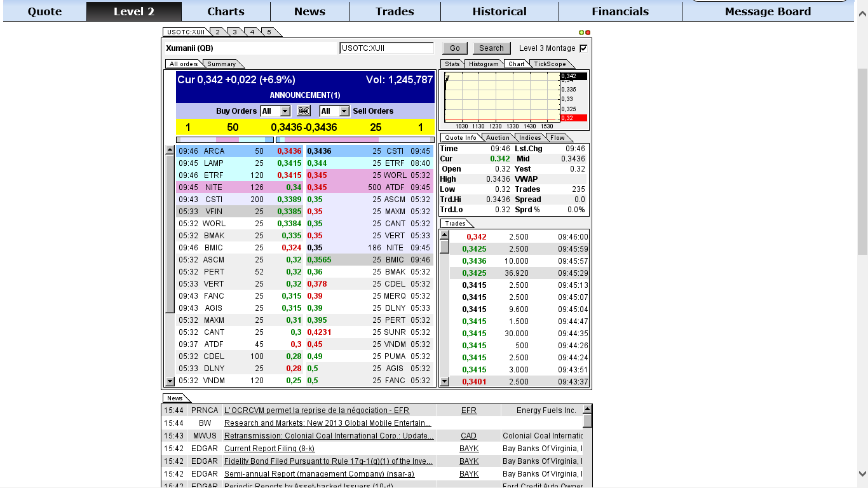
Task: Open the Charts page in navigation
Action: pyautogui.click(x=226, y=11)
